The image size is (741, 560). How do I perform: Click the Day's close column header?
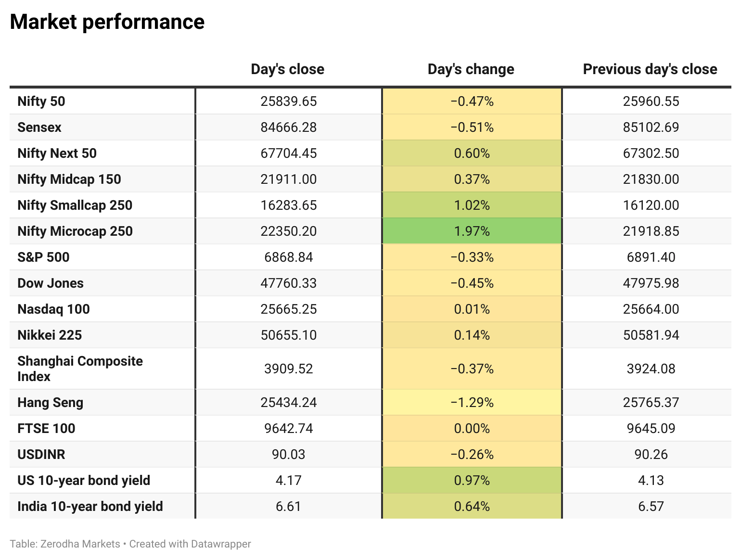pos(287,69)
